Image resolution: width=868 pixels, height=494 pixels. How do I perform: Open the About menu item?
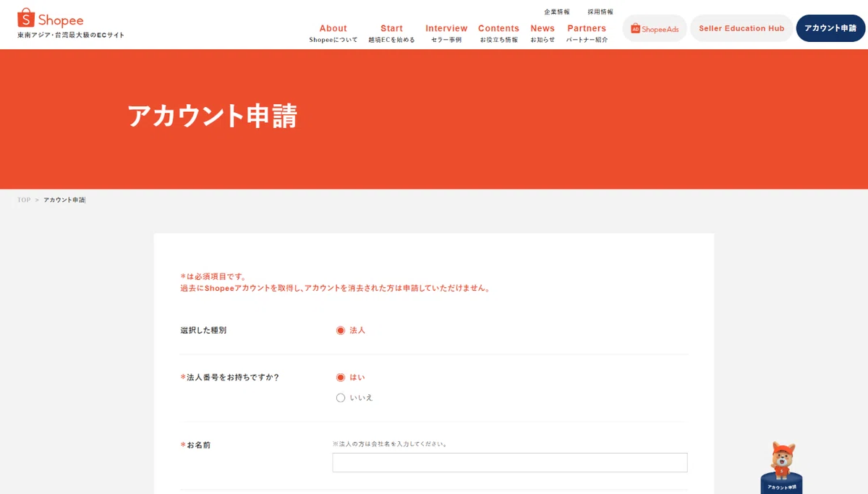(x=333, y=33)
